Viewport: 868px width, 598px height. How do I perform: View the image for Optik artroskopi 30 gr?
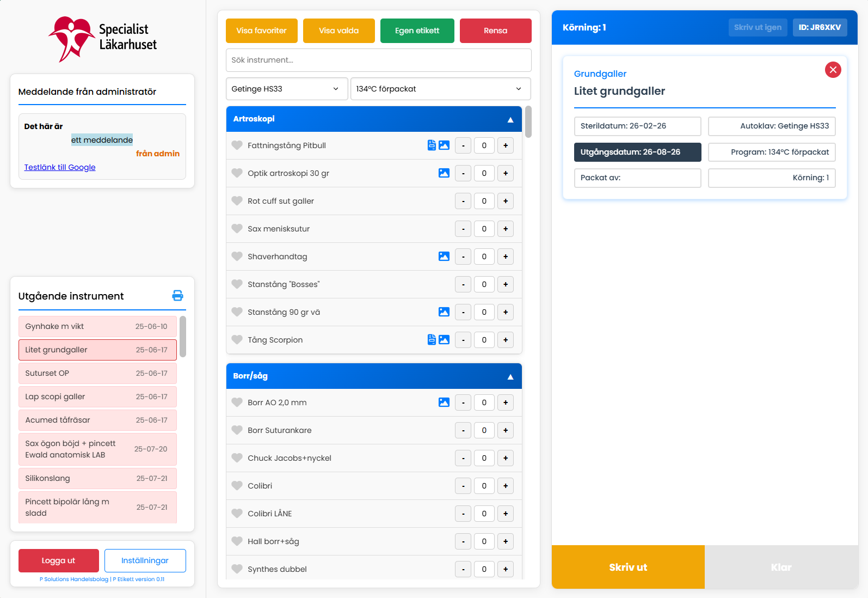pyautogui.click(x=444, y=173)
